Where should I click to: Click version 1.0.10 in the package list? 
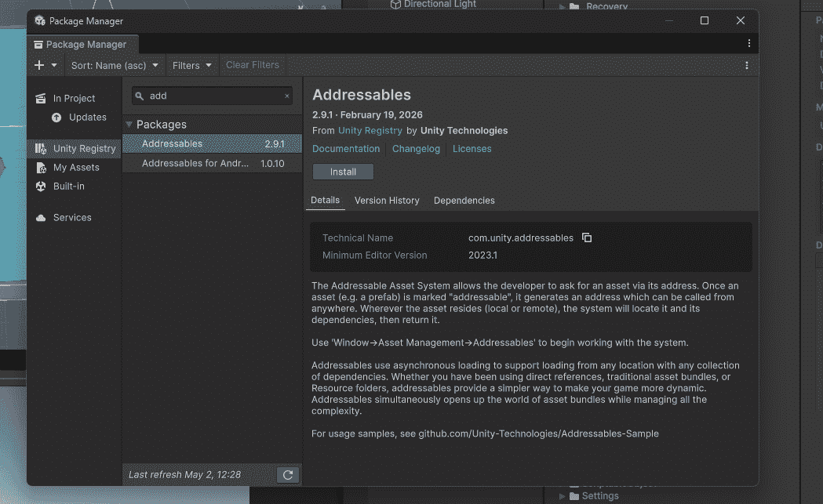point(272,164)
